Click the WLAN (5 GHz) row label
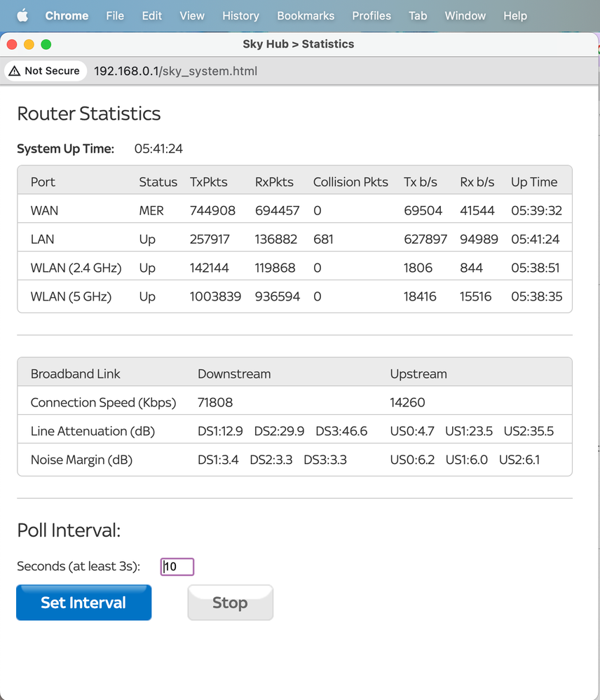This screenshot has width=600, height=700. [71, 296]
